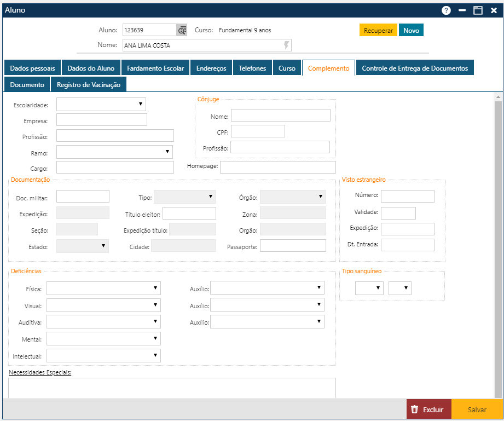Click the trash icon on Excluir button
Viewport: 504px width, 421px height.
coord(415,410)
